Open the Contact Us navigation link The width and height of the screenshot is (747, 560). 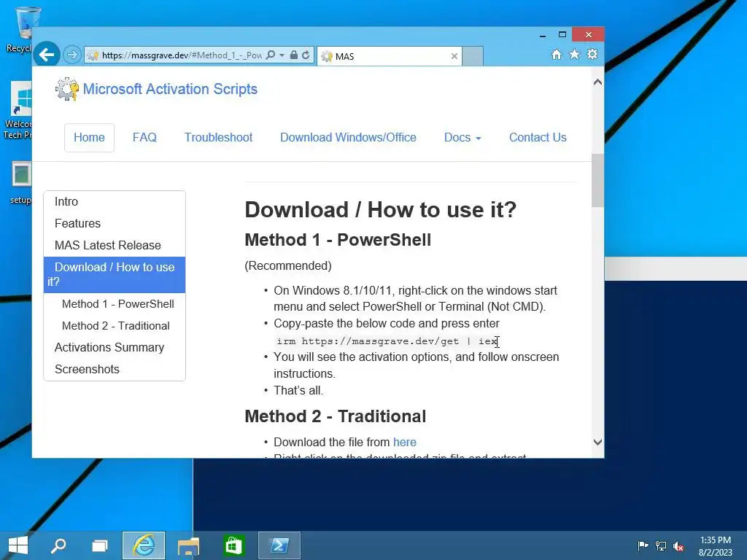(538, 138)
